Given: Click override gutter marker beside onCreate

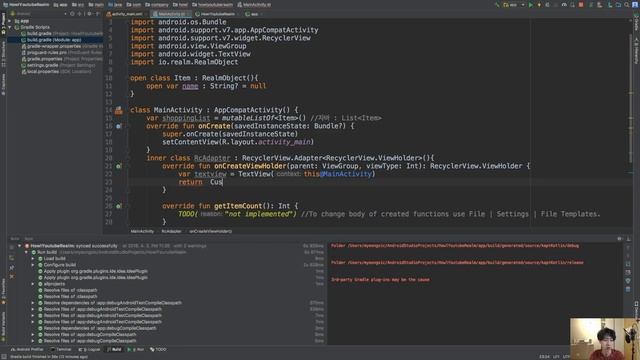Looking at the screenshot, I should pyautogui.click(x=118, y=126).
